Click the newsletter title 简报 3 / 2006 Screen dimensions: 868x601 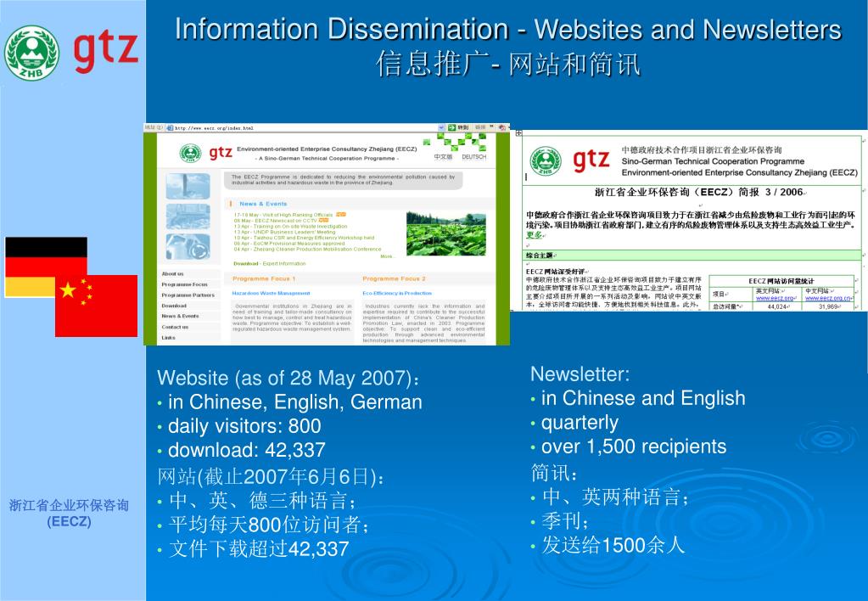click(x=699, y=192)
